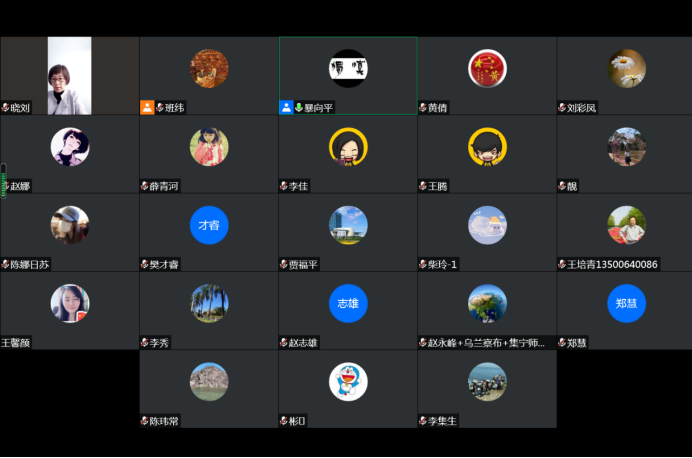The image size is (692, 458).
Task: Click the blue person icon beside 瞿向平
Action: click(286, 108)
